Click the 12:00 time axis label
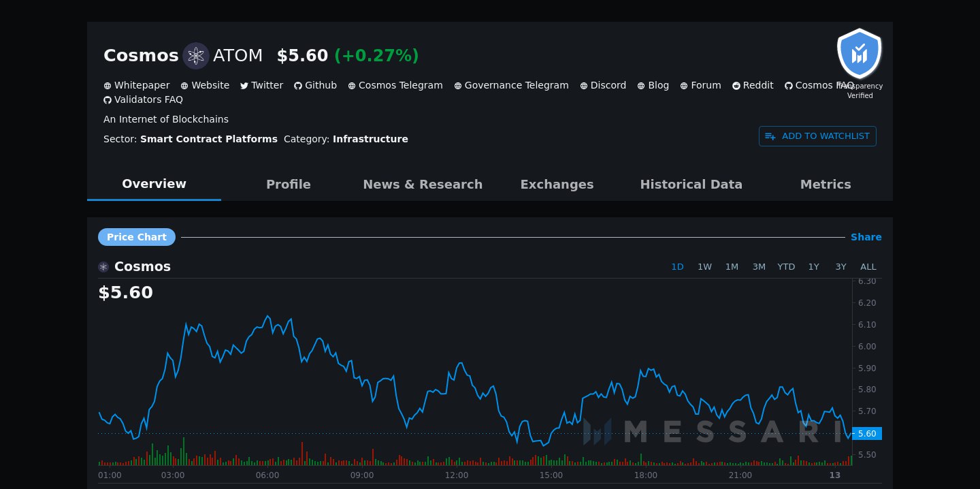 coord(456,475)
